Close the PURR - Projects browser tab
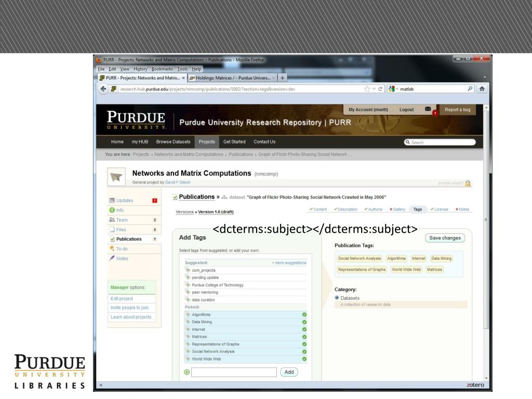 point(183,78)
